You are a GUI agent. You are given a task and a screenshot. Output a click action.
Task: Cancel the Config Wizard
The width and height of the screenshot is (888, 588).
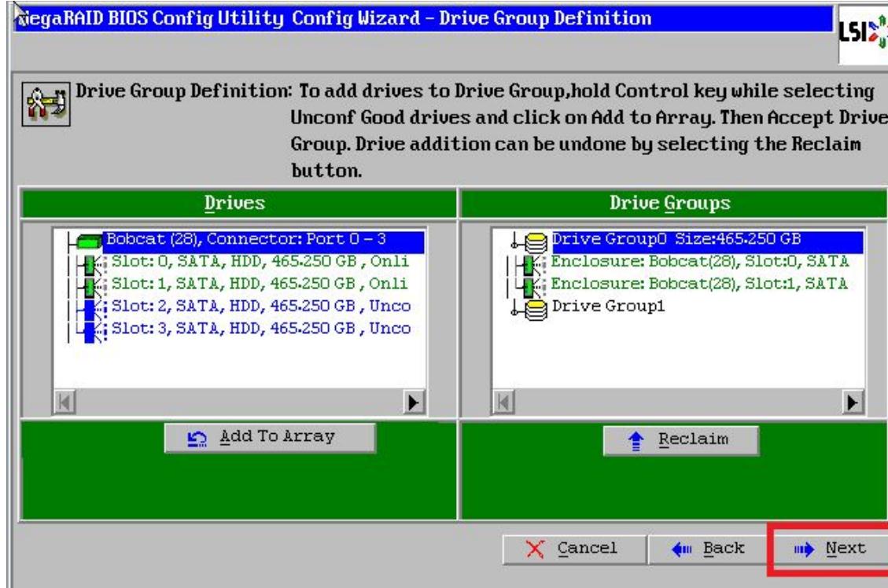(574, 549)
